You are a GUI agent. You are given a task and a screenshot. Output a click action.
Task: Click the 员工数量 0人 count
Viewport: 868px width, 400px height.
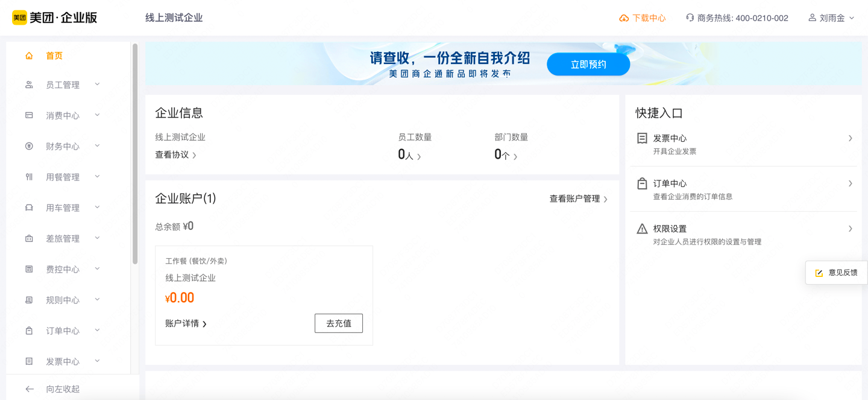tap(409, 155)
